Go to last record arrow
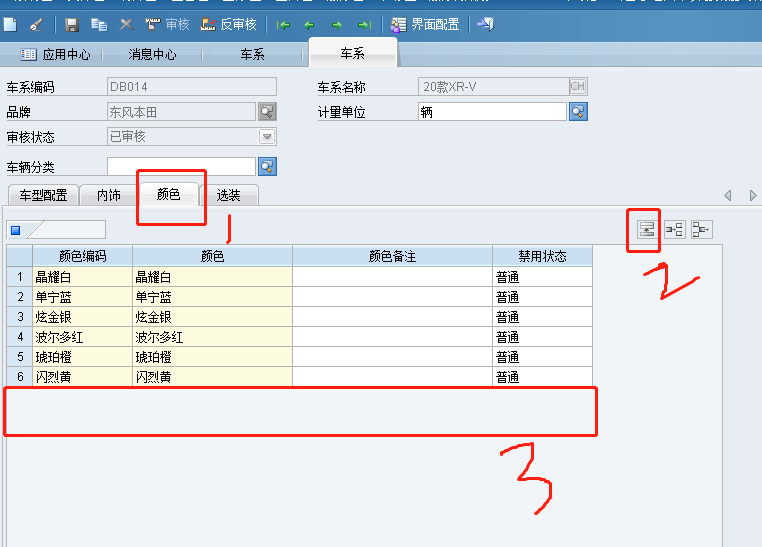 coord(364,24)
